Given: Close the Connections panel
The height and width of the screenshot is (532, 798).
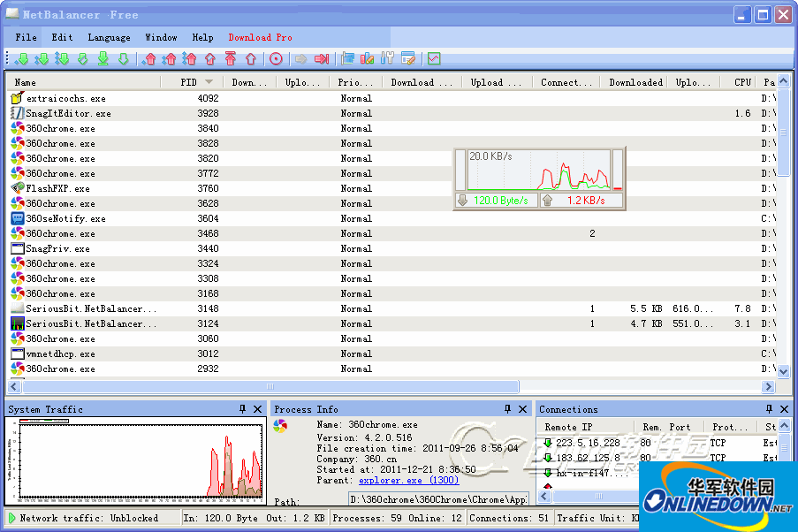Looking at the screenshot, I should [x=784, y=409].
